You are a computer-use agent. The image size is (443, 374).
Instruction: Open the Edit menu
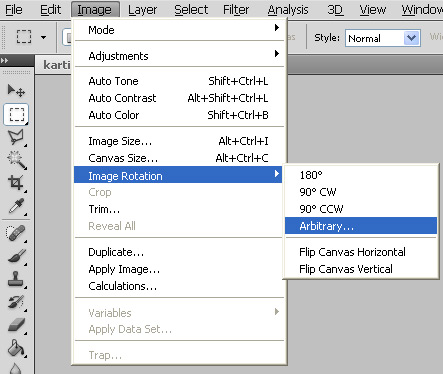(50, 10)
